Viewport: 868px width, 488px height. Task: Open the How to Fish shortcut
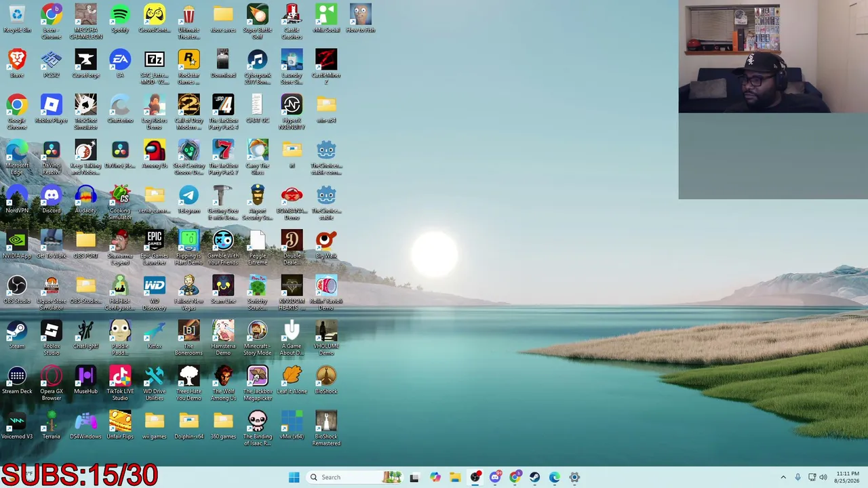pyautogui.click(x=361, y=19)
